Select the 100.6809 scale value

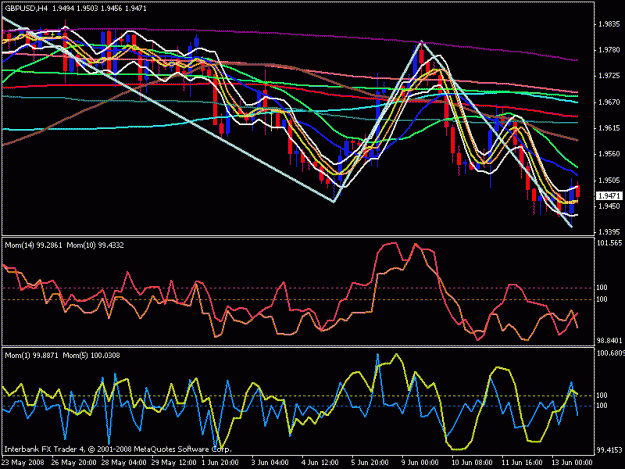click(610, 353)
